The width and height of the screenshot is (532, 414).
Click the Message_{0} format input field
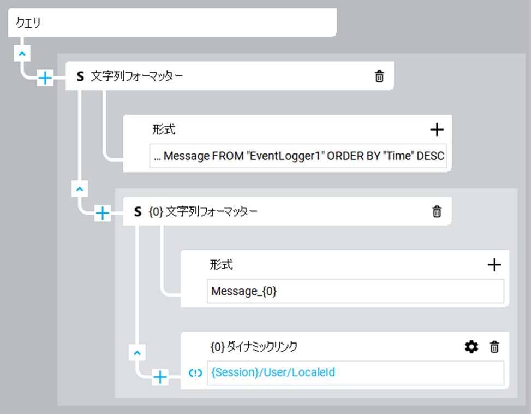[x=355, y=292]
